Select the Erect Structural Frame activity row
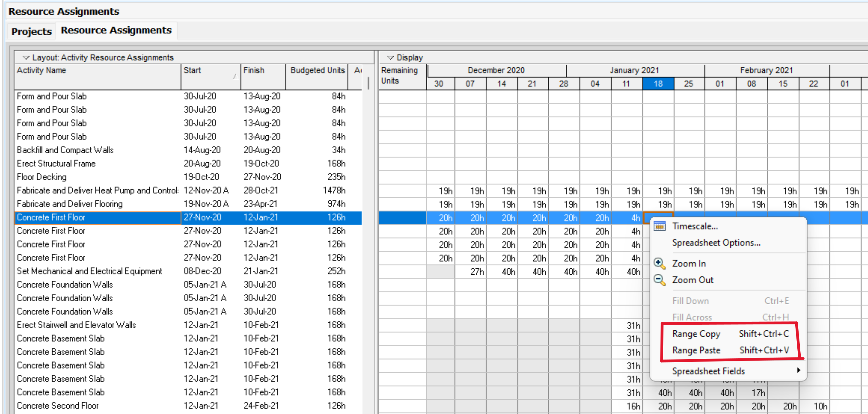This screenshot has height=414, width=868. (56, 164)
